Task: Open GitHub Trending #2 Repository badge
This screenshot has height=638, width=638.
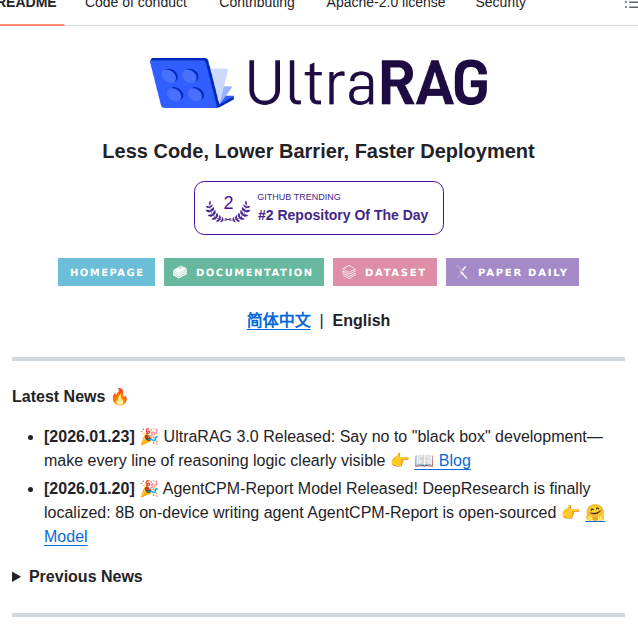Action: click(x=319, y=208)
